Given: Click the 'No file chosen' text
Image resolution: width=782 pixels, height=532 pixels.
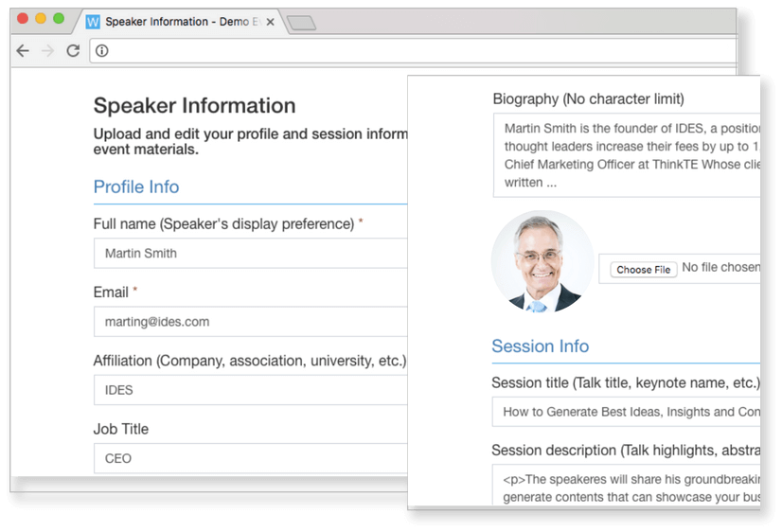Looking at the screenshot, I should [x=721, y=268].
